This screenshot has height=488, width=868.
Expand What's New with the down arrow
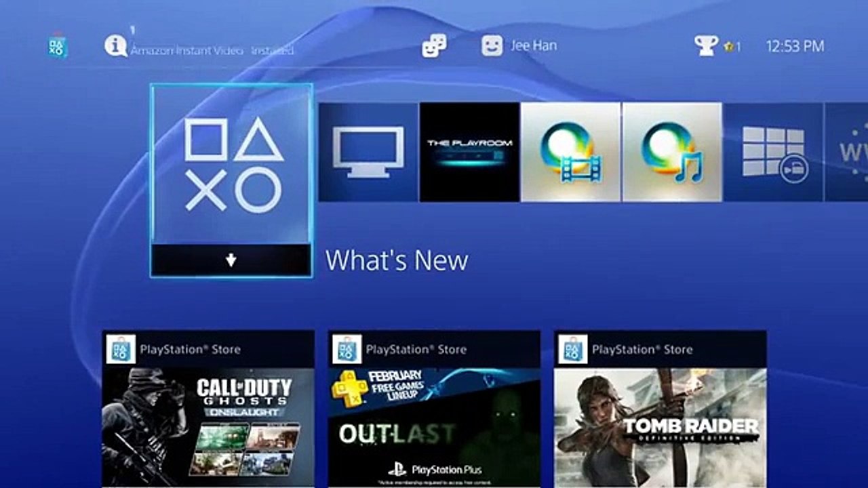pos(231,260)
